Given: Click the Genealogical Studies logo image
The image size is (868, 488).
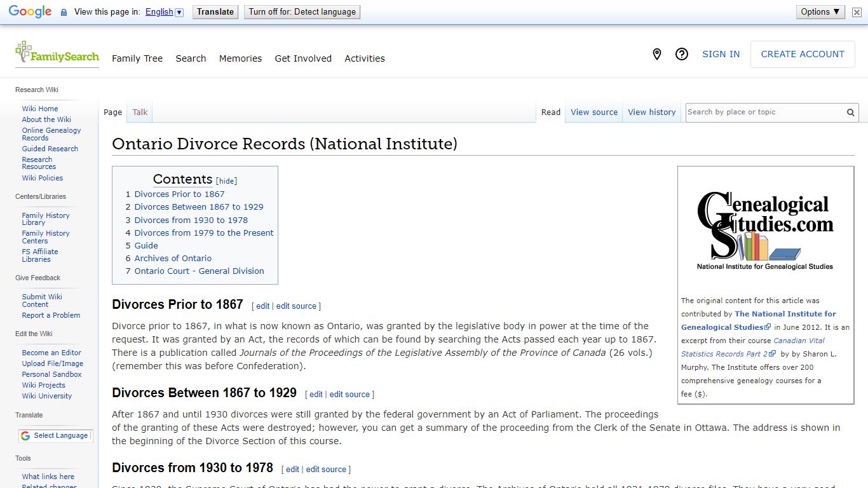Looking at the screenshot, I should [x=765, y=231].
